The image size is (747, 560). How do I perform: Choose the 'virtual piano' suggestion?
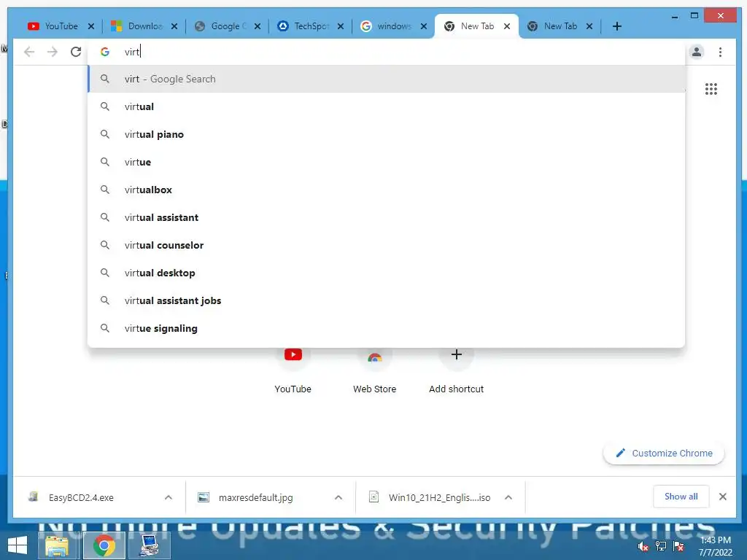pos(387,134)
